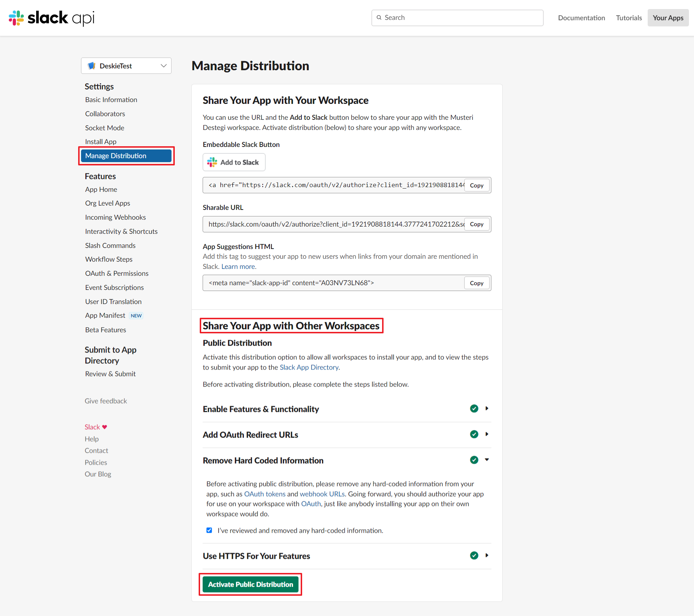Click Add OAuth Redirect URLs heading

[250, 435]
